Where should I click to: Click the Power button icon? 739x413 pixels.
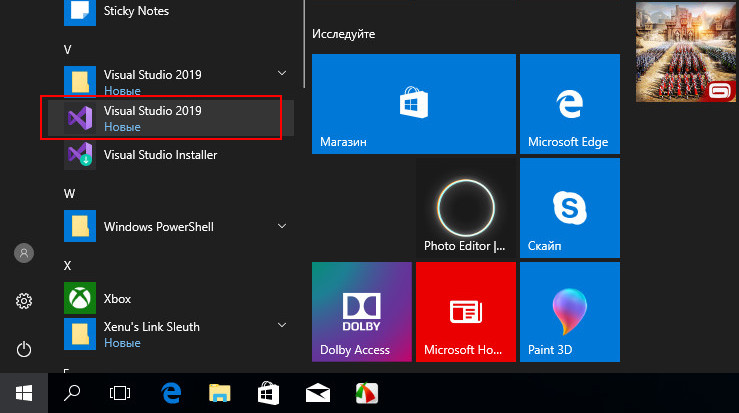click(24, 349)
